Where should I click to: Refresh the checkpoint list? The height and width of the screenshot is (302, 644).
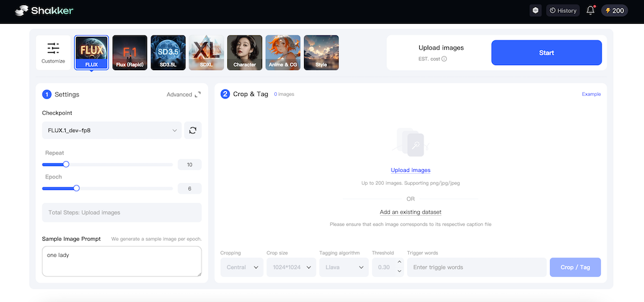193,130
